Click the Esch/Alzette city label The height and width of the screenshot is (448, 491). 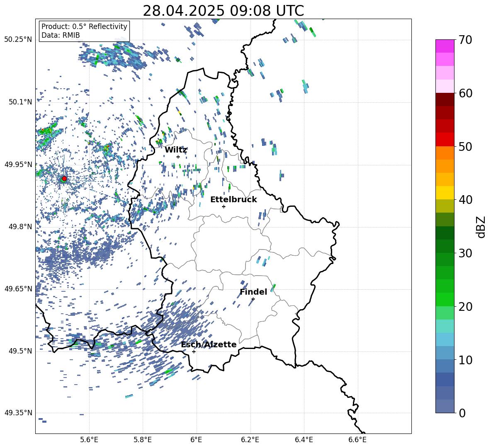pos(209,344)
